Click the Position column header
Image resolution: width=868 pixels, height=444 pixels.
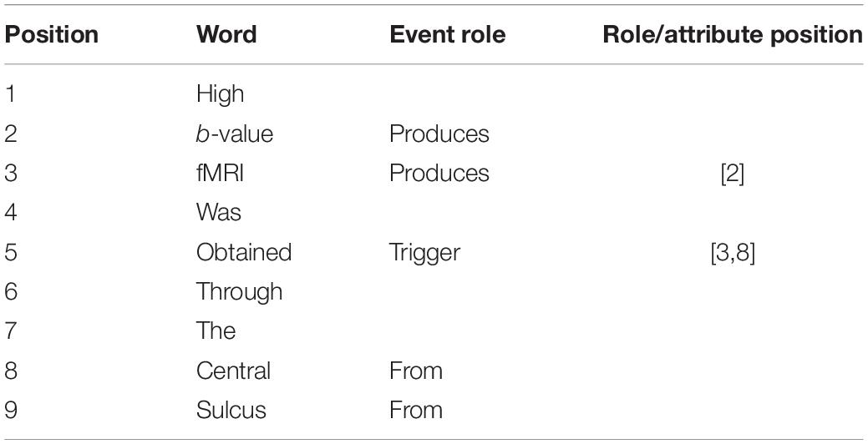52,35
